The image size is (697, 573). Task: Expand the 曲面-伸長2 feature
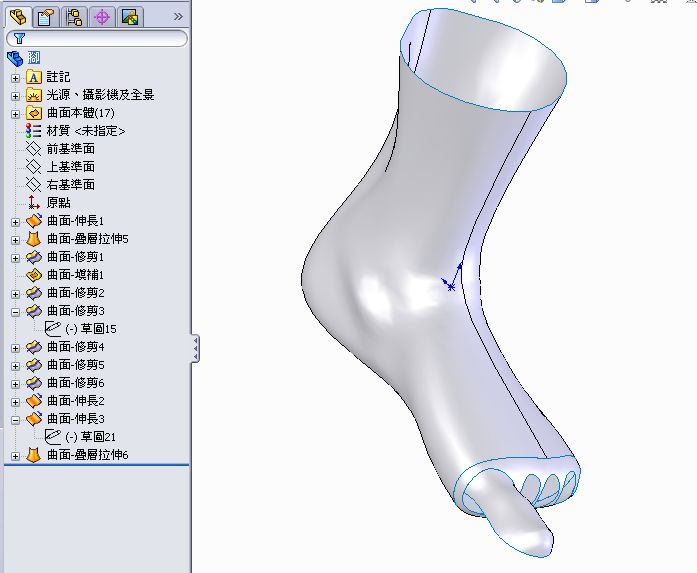[16, 402]
